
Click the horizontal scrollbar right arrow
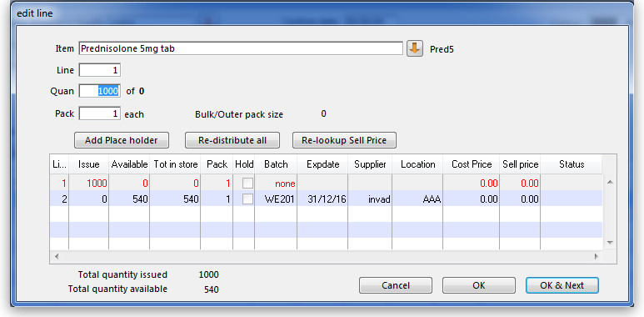[597, 256]
